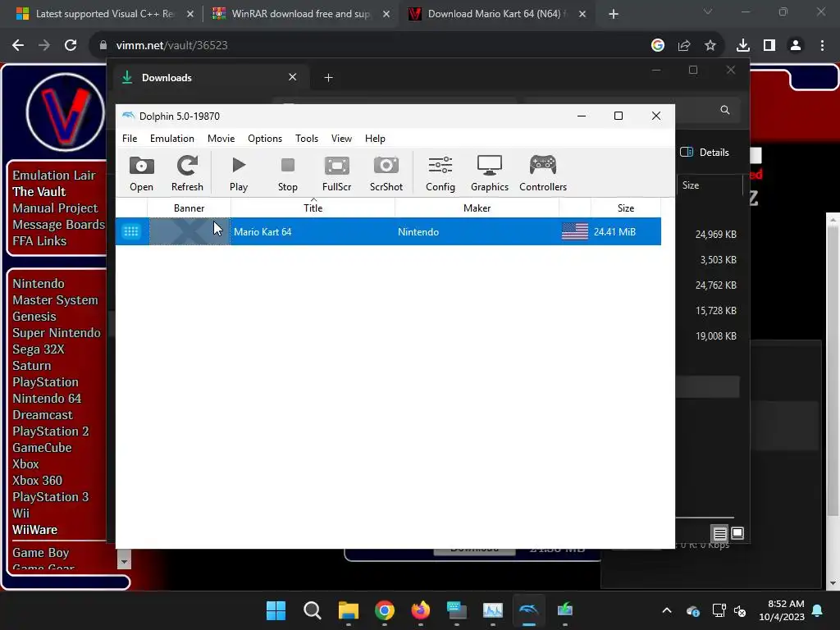Open the Help menu in Dolphin
Viewport: 840px width, 630px height.
click(x=375, y=138)
